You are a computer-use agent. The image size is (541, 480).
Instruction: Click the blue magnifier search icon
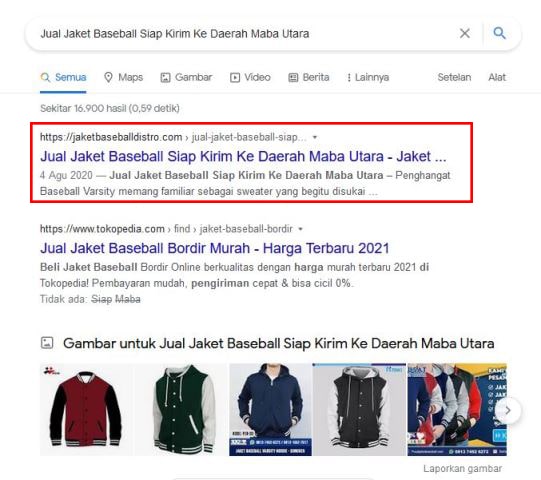pyautogui.click(x=499, y=33)
